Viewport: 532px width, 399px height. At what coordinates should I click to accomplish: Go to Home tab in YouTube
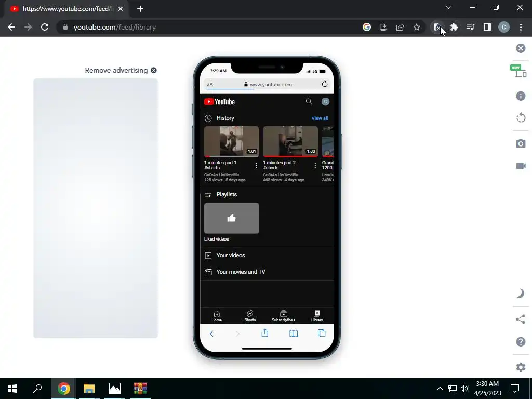tap(217, 316)
